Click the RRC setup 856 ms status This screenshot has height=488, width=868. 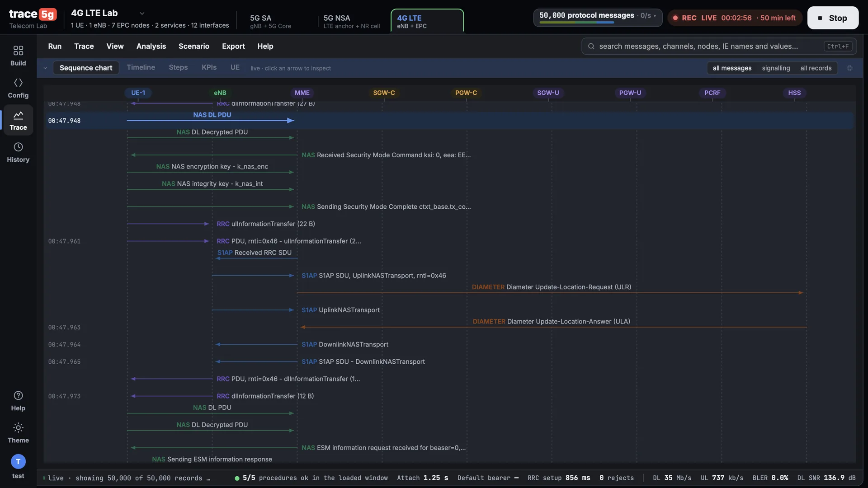(559, 478)
